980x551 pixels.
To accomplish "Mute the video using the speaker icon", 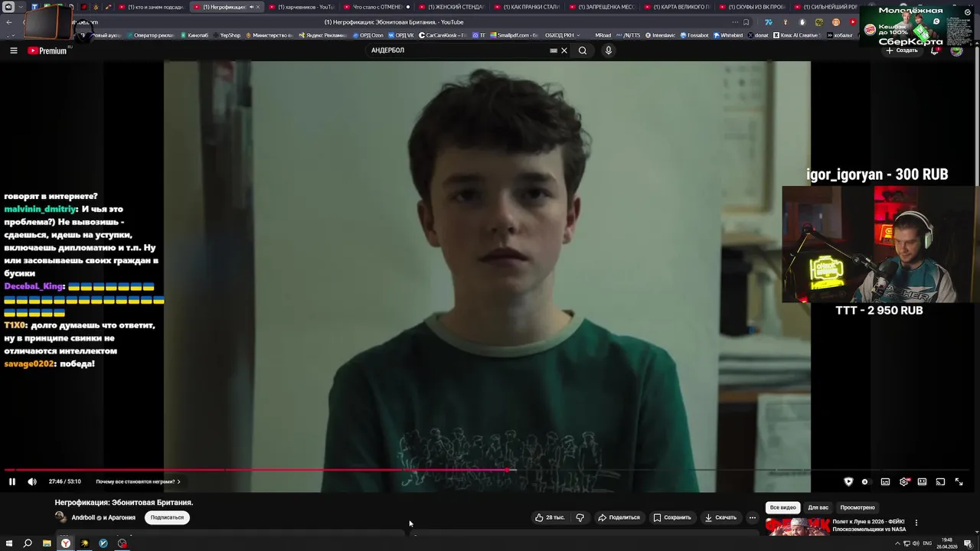I will (x=32, y=482).
